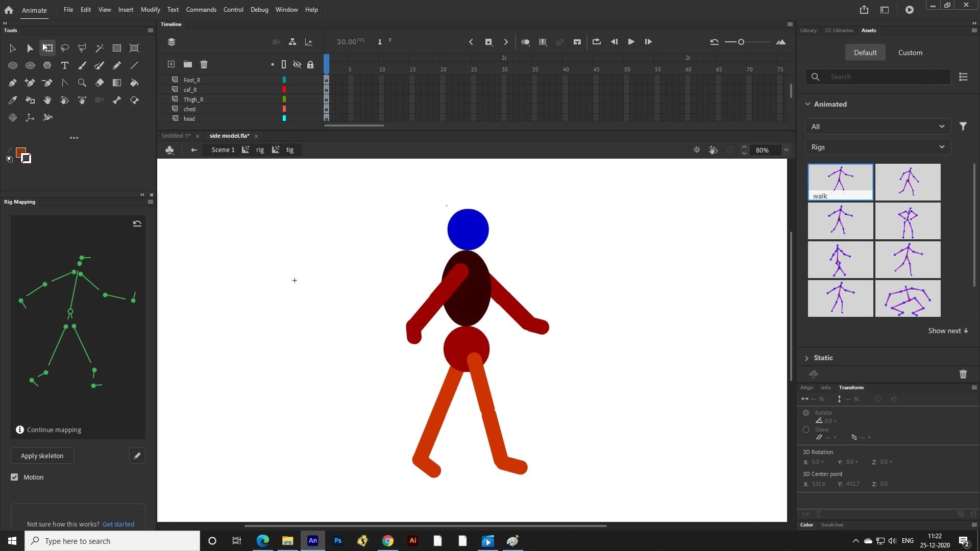
Task: Select the Line tool
Action: pos(134,65)
